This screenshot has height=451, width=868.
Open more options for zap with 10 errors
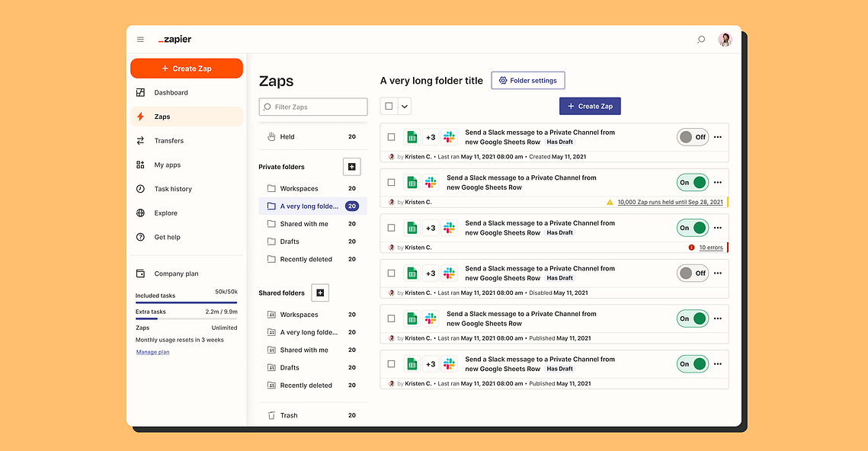click(x=718, y=228)
